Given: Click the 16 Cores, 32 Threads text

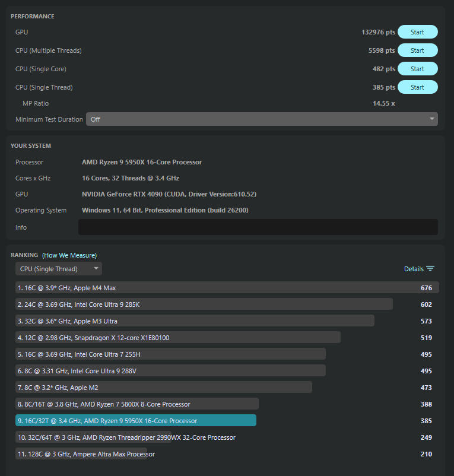Looking at the screenshot, I should click(x=131, y=178).
